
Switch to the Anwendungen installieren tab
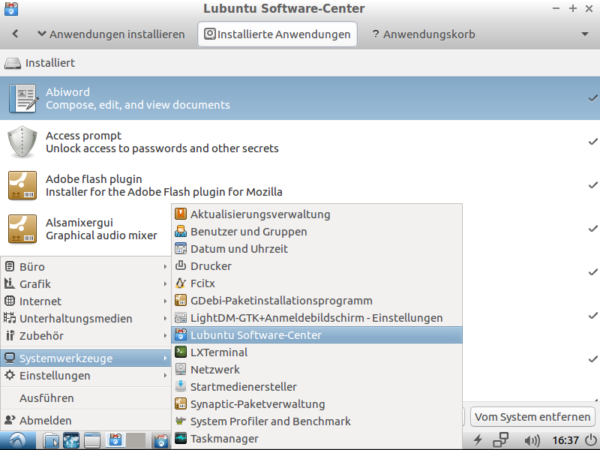point(111,34)
